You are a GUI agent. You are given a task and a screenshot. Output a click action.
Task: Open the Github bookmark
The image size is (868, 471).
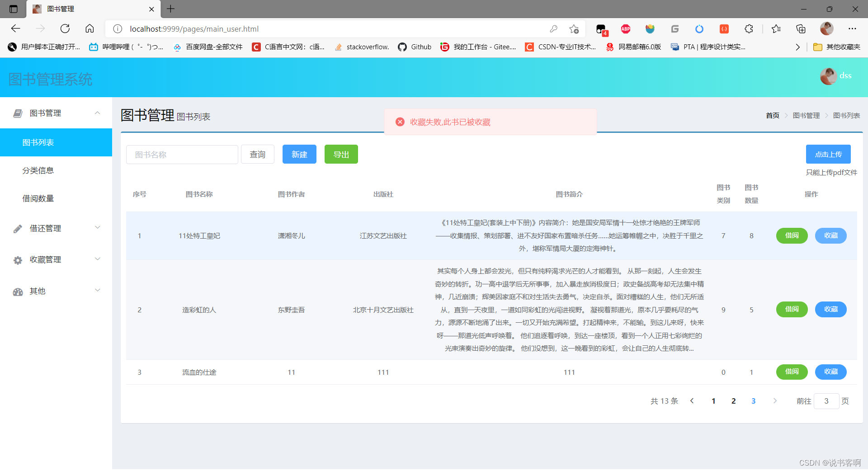click(x=415, y=47)
